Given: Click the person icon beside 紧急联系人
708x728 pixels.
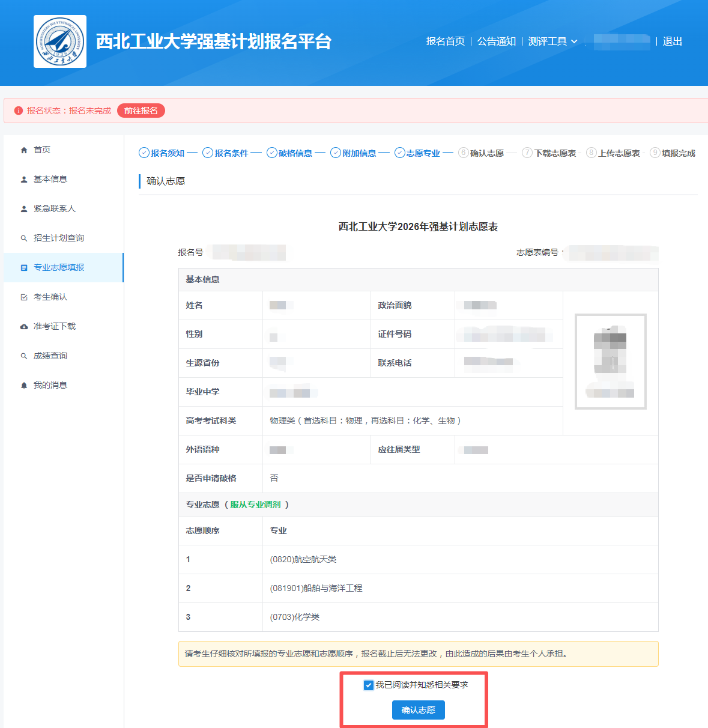Looking at the screenshot, I should click(x=24, y=209).
